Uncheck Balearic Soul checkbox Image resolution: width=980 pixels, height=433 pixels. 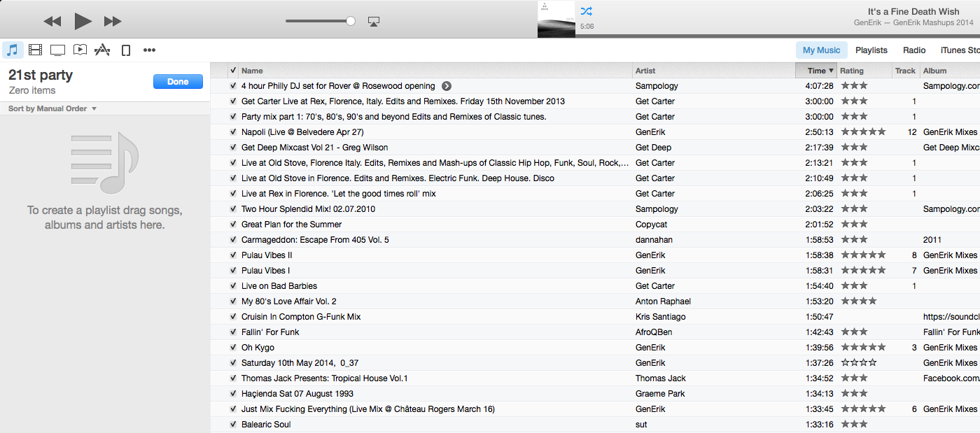tap(232, 425)
